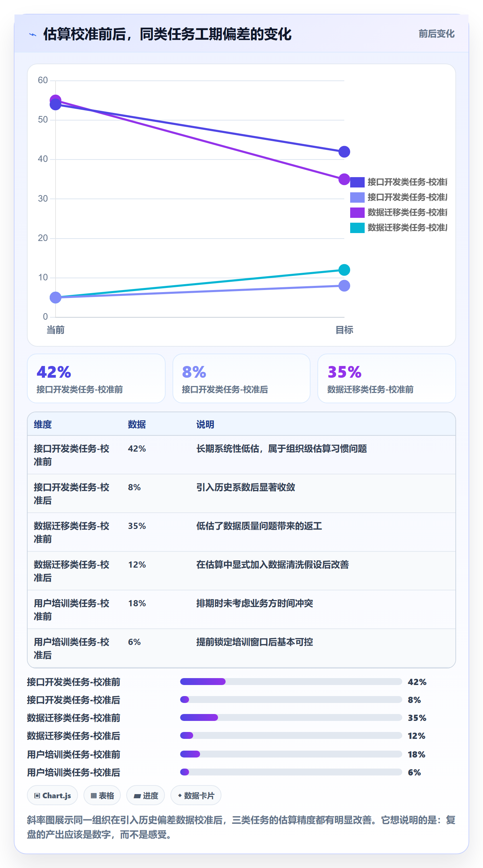
Task: Click the 说明 column header
Action: coord(205,424)
